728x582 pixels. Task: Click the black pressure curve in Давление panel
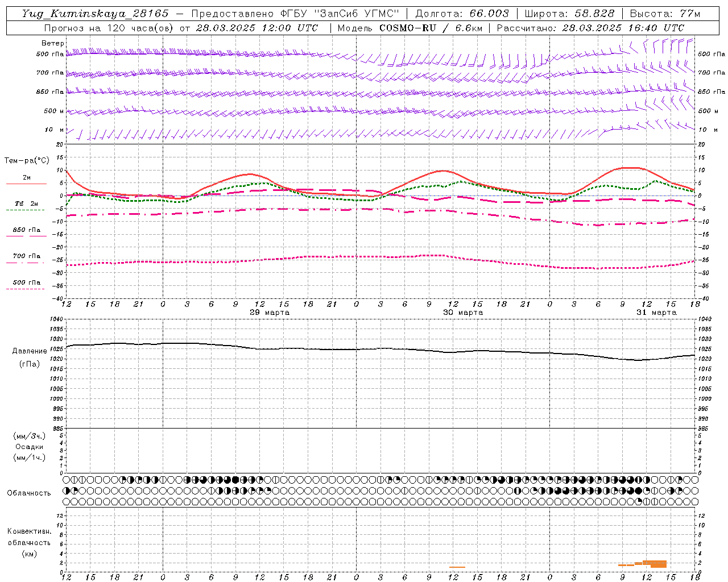(x=380, y=349)
